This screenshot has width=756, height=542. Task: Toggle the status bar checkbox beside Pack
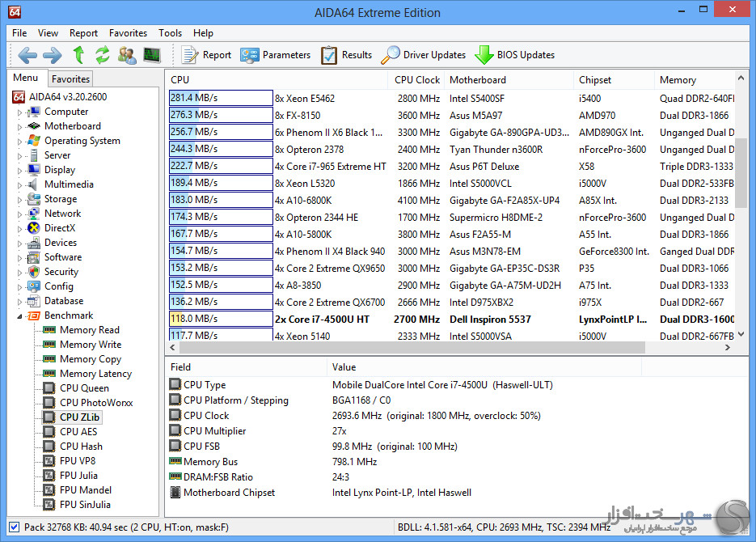[13, 527]
